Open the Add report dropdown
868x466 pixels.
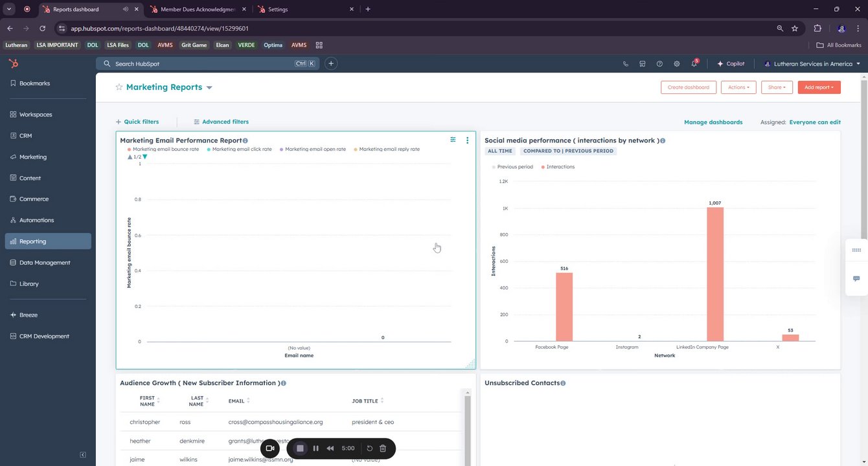(x=819, y=87)
